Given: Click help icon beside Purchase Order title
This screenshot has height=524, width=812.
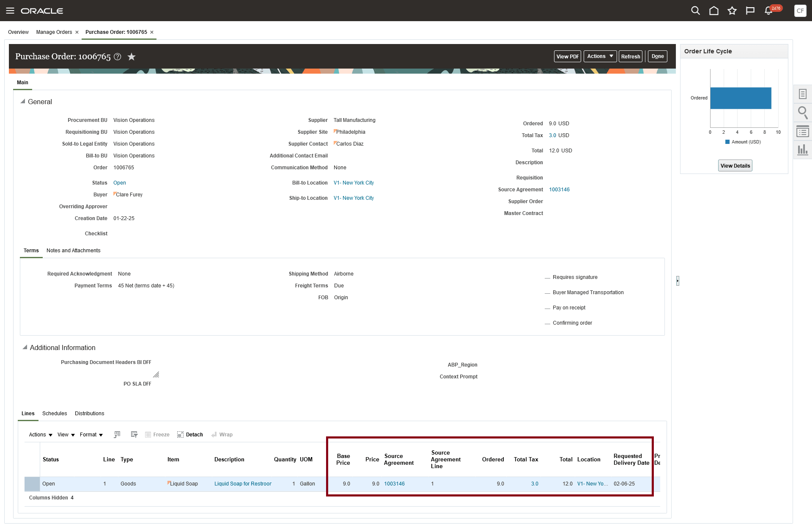Looking at the screenshot, I should point(118,57).
